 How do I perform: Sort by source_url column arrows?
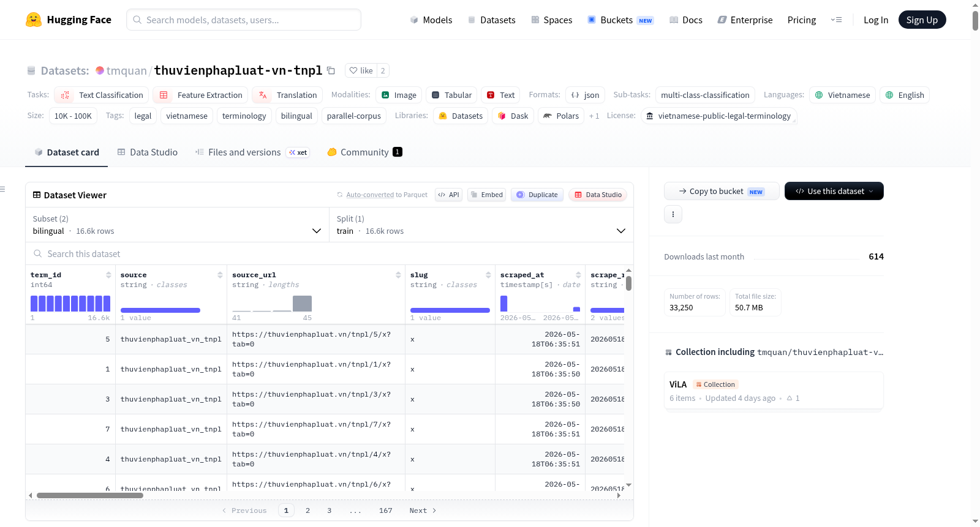click(x=398, y=275)
